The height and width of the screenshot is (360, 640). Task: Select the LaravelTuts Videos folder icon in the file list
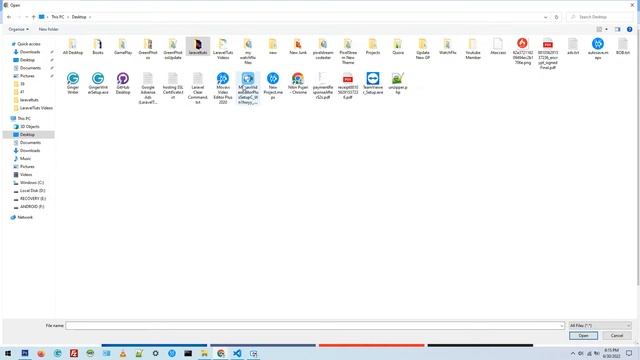[223, 44]
